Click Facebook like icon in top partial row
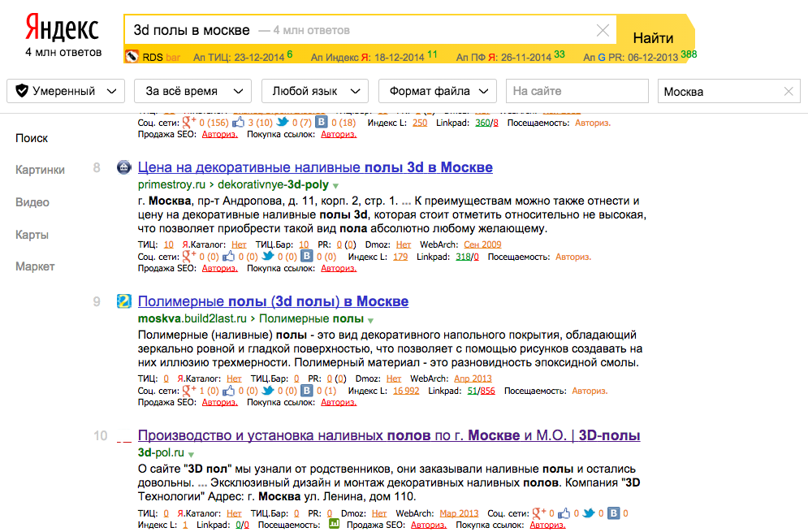 point(238,122)
